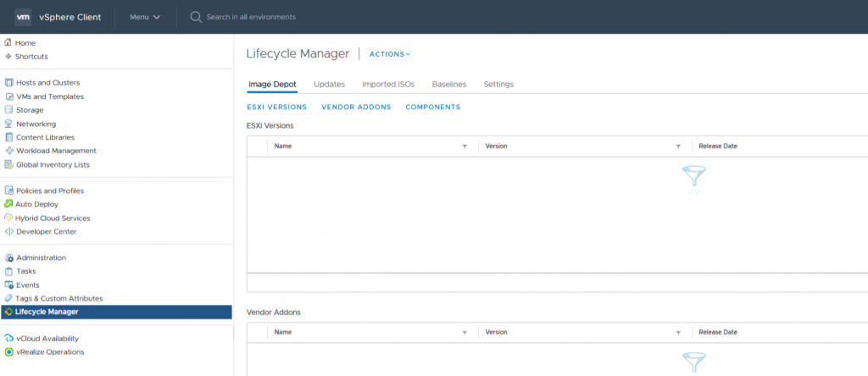Click the vCloud Availability icon
This screenshot has width=868, height=376.
[8, 339]
